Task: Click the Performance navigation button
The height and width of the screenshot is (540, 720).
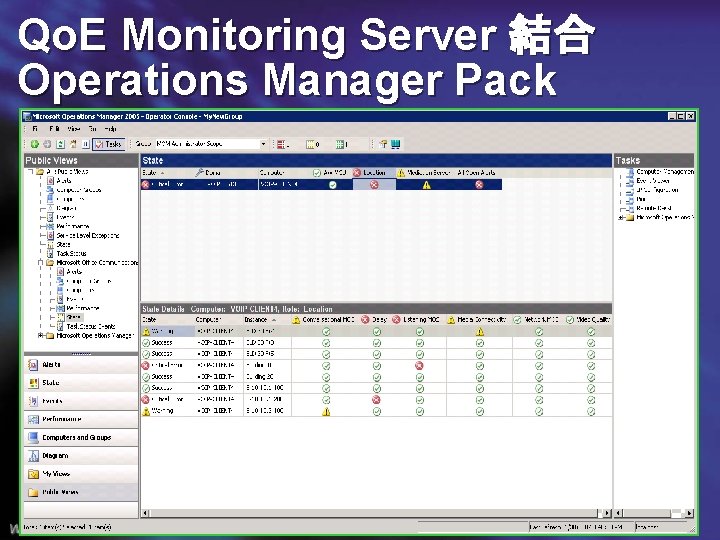Action: point(81,419)
